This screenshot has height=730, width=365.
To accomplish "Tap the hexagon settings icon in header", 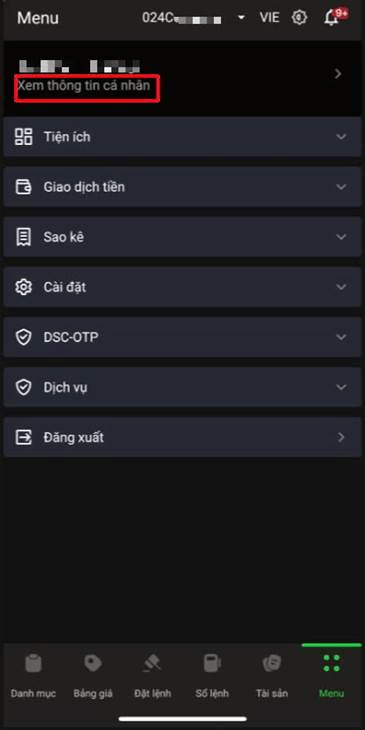I will (x=299, y=18).
